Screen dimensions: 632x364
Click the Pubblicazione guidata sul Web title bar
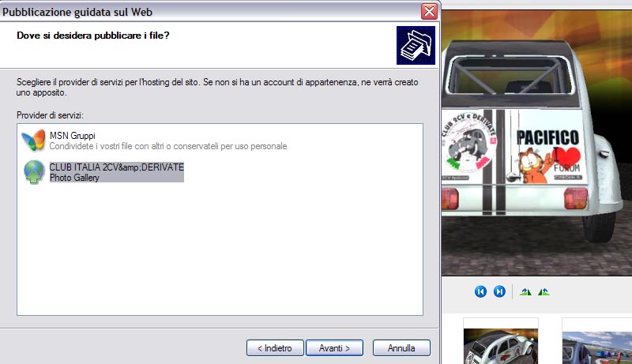point(209,12)
